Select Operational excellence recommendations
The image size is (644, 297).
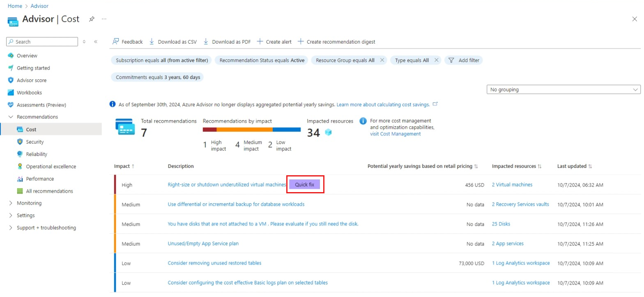pos(51,166)
